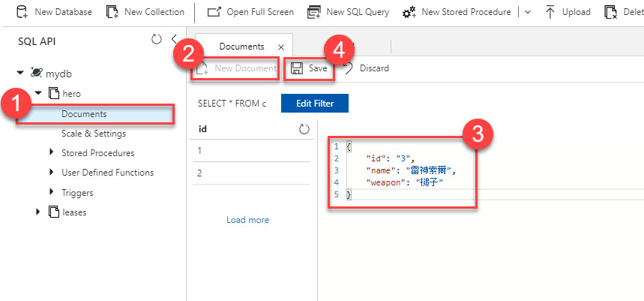Click the Load more link
The width and height of the screenshot is (644, 301).
click(247, 220)
